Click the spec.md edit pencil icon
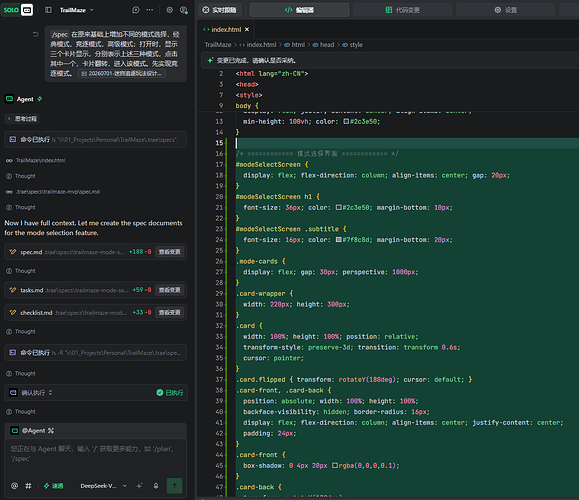The image size is (579, 500). (x=13, y=252)
